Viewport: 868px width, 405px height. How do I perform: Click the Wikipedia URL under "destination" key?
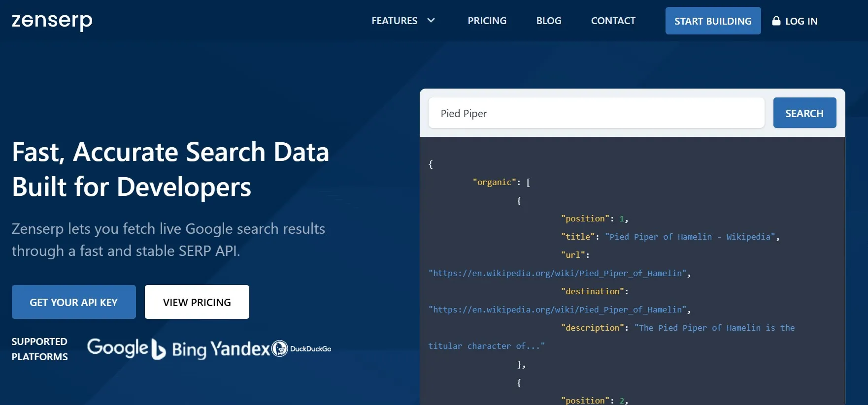click(557, 310)
